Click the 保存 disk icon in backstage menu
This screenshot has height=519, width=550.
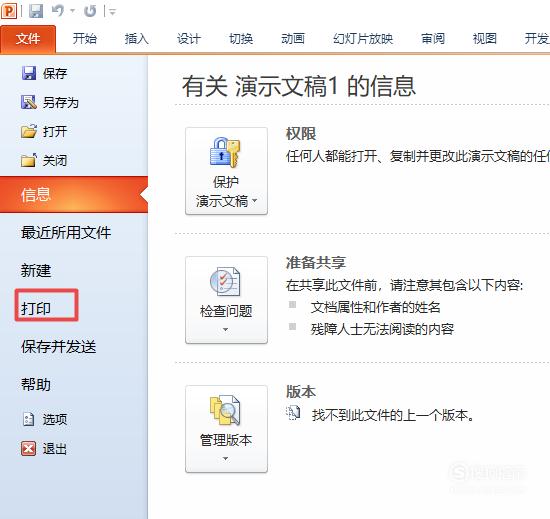pyautogui.click(x=29, y=73)
